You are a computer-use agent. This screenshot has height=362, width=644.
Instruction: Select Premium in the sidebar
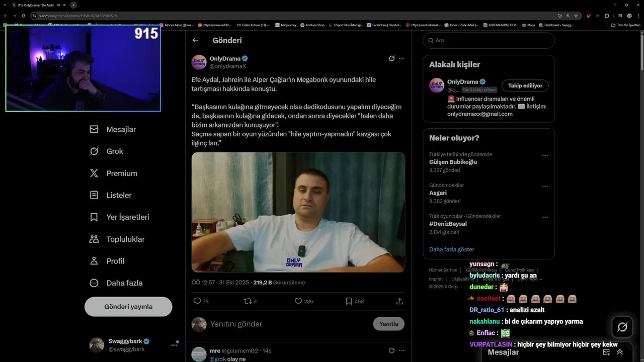(x=122, y=173)
